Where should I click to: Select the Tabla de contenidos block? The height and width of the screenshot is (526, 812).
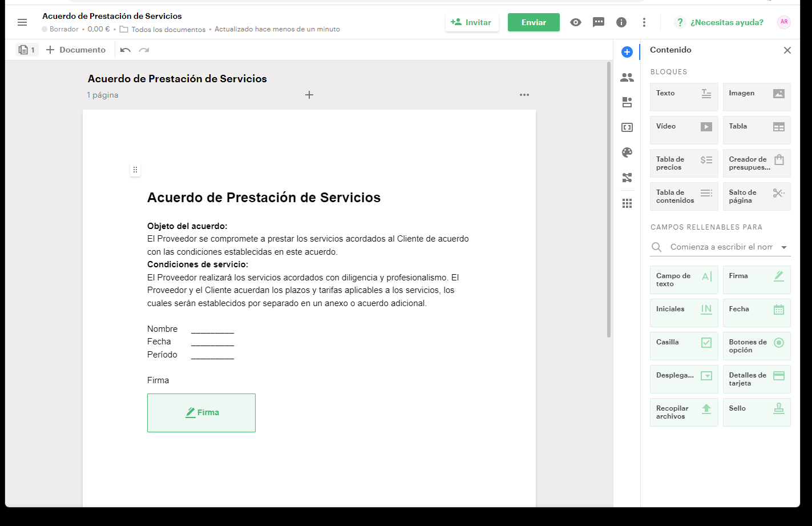click(x=684, y=196)
